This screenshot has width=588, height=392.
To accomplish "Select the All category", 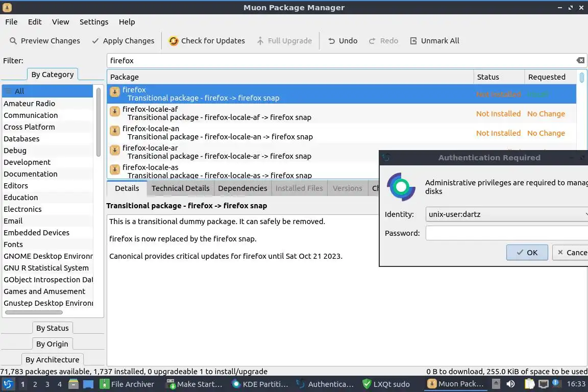I will coord(47,91).
